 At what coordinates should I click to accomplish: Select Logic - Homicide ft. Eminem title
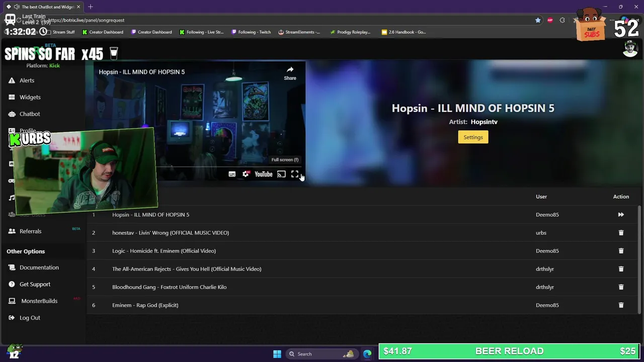point(164,251)
